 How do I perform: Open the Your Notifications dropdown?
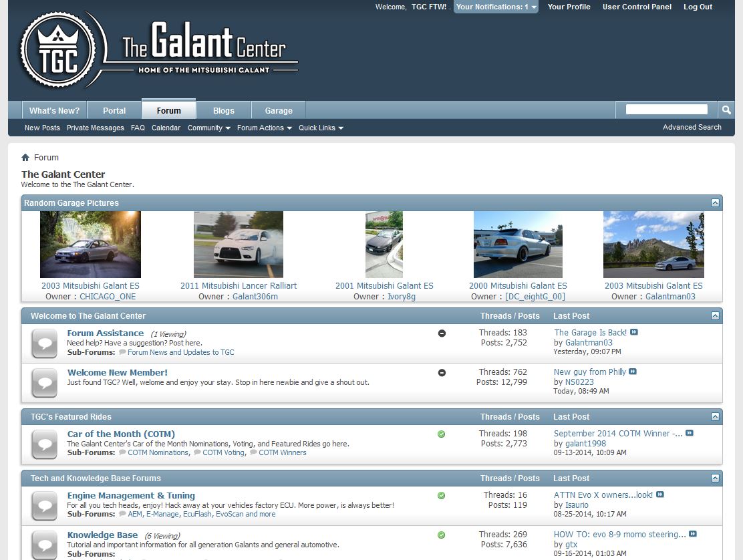tap(496, 7)
